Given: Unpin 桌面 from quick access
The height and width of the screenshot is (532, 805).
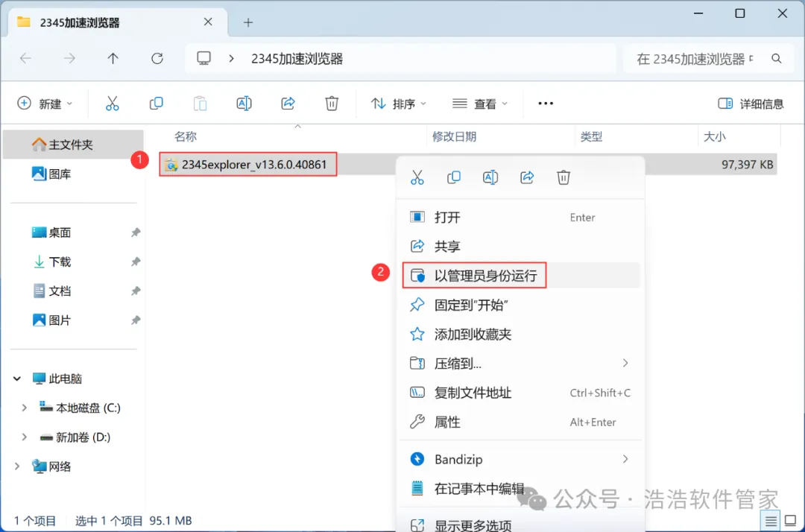Looking at the screenshot, I should (x=136, y=232).
